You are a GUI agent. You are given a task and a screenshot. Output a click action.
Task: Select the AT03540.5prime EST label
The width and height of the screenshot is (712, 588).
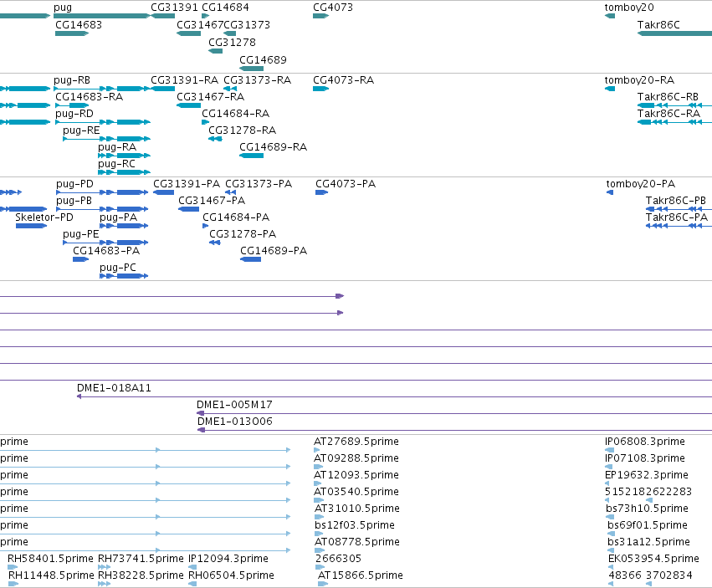click(356, 492)
